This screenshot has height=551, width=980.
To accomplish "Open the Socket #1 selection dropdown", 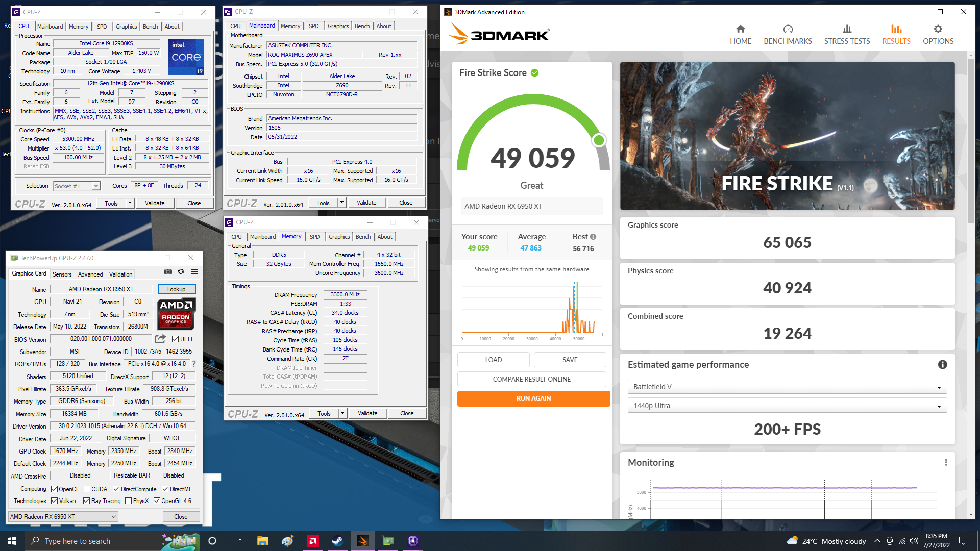I will tap(77, 186).
